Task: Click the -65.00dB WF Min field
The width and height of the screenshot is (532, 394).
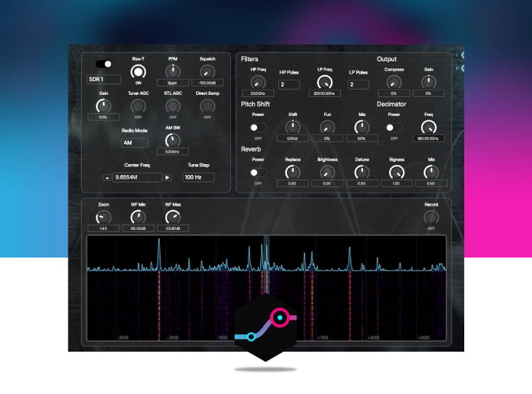Action: click(138, 228)
